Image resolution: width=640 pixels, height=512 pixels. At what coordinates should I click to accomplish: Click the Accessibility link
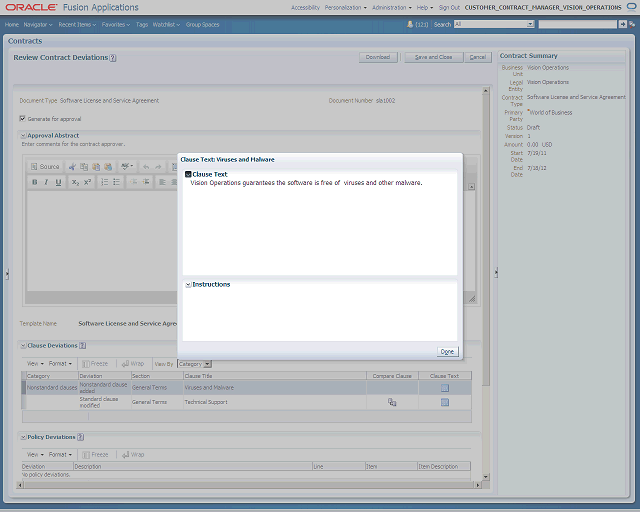click(x=305, y=8)
